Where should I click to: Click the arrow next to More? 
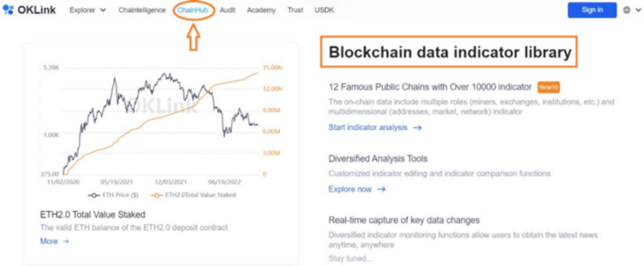click(66, 241)
